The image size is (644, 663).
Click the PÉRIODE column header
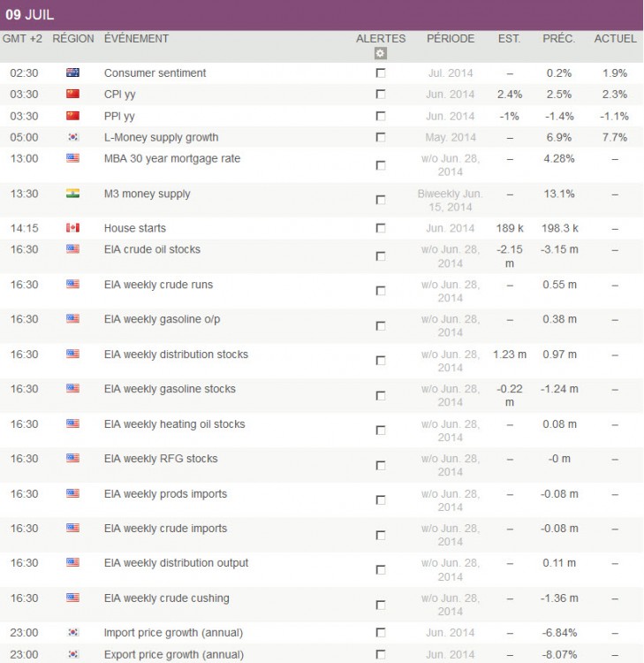click(451, 39)
